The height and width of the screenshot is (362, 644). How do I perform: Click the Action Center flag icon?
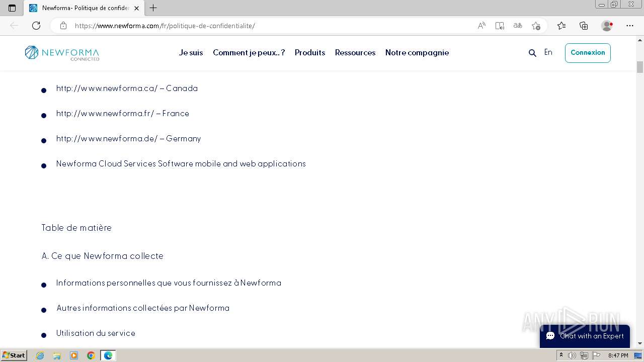(596, 355)
